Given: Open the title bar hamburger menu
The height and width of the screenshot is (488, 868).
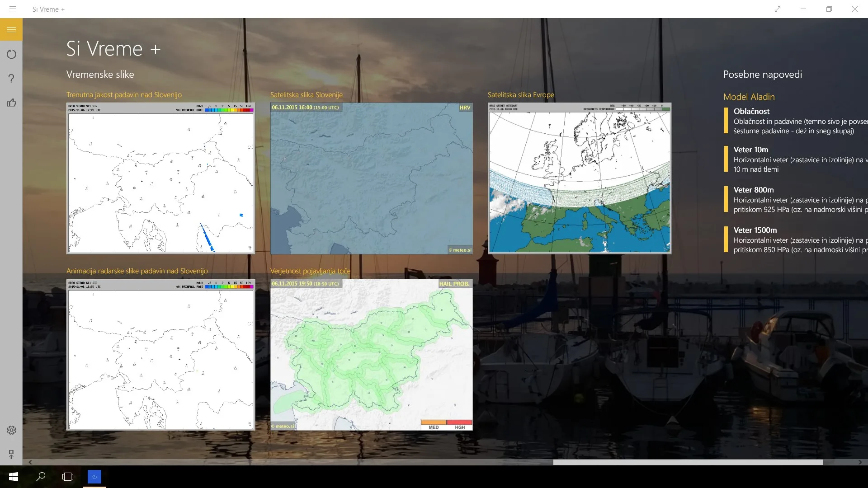Looking at the screenshot, I should click(x=13, y=9).
